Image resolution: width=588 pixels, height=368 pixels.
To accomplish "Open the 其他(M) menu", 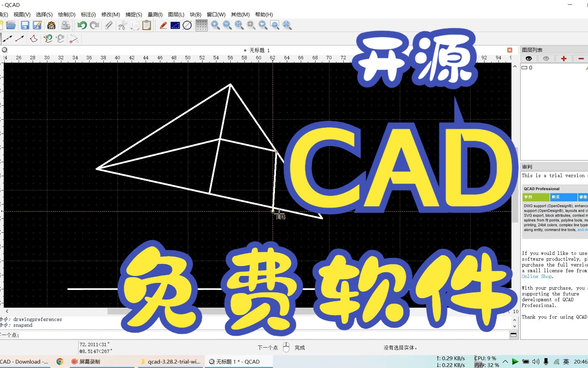I will coord(240,14).
